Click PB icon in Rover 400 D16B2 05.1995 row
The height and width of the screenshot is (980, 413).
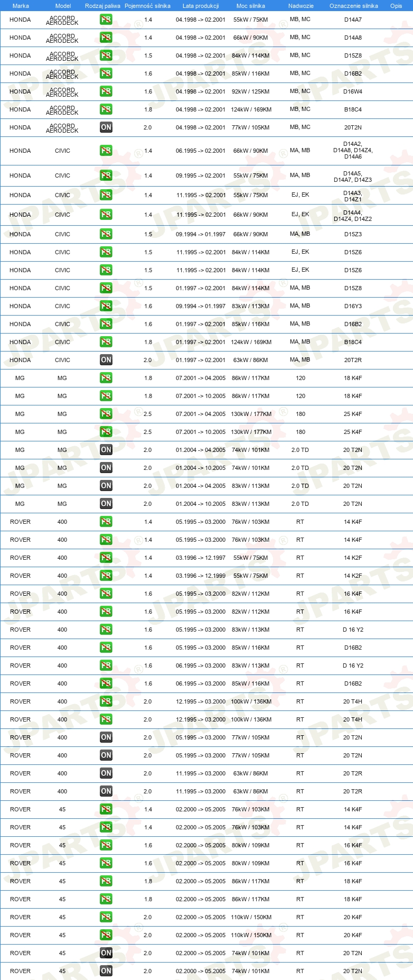[106, 648]
